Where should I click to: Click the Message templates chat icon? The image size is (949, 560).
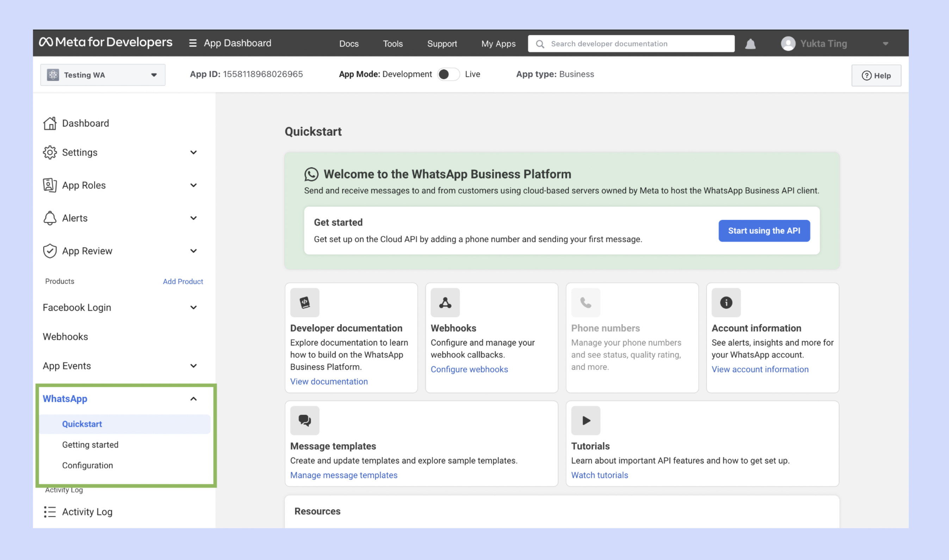tap(304, 421)
